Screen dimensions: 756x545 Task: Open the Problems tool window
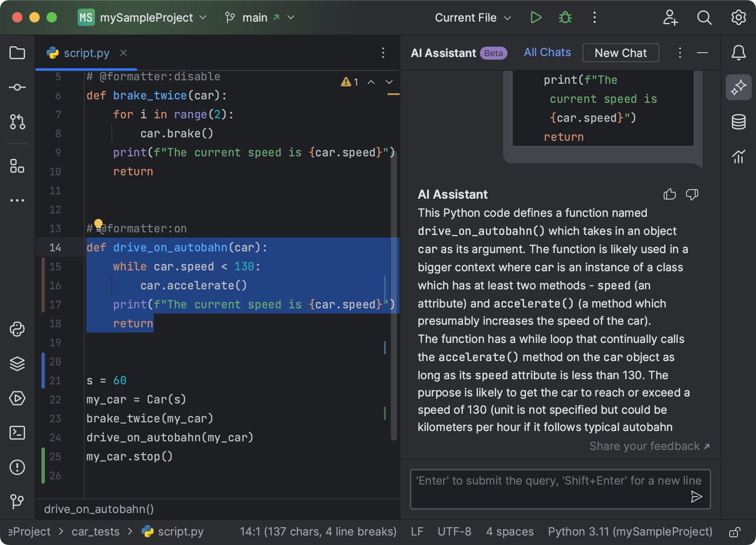[17, 467]
